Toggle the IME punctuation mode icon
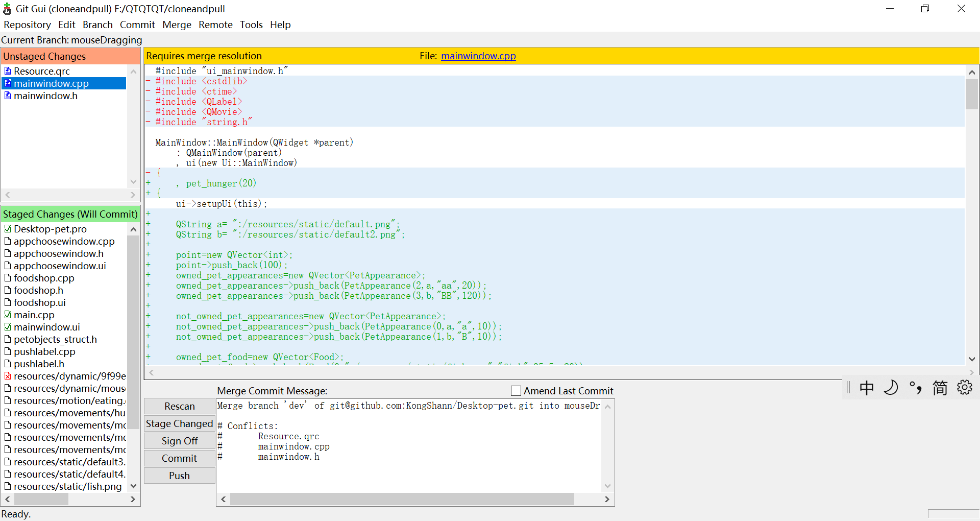Image resolution: width=980 pixels, height=521 pixels. point(915,388)
